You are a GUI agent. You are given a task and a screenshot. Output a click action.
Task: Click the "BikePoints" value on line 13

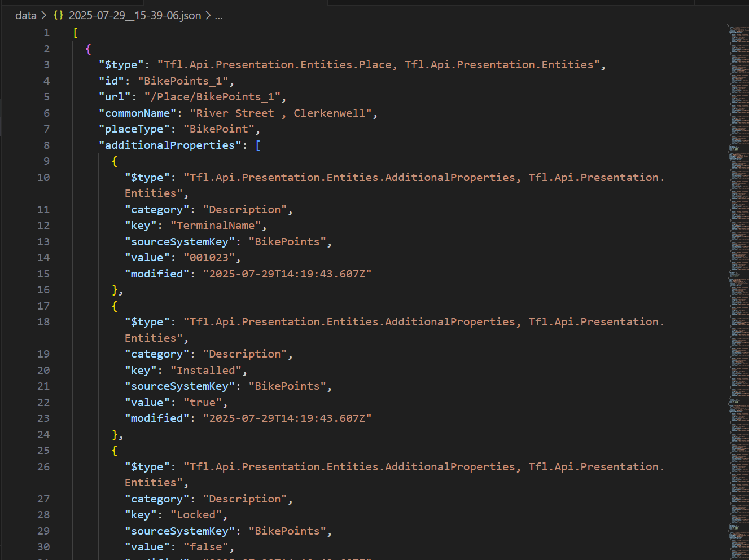(x=287, y=242)
